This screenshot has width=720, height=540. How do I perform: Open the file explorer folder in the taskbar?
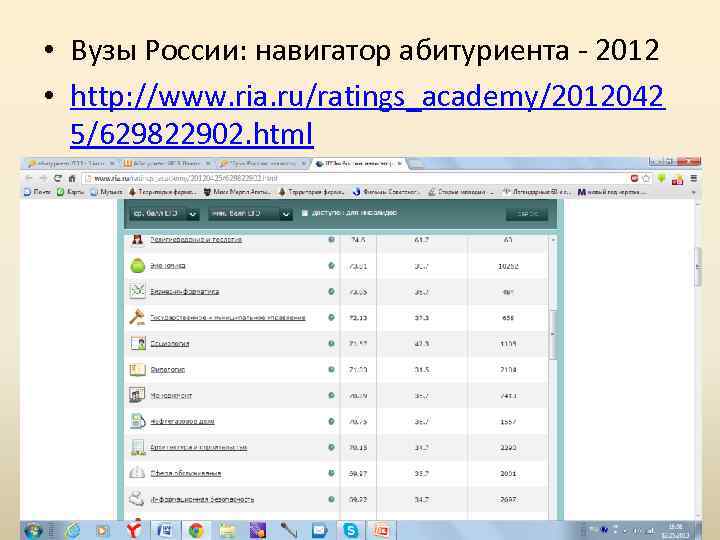(227, 530)
